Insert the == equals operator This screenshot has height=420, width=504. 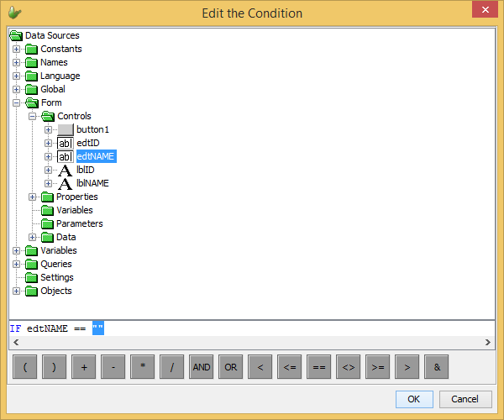tap(319, 367)
